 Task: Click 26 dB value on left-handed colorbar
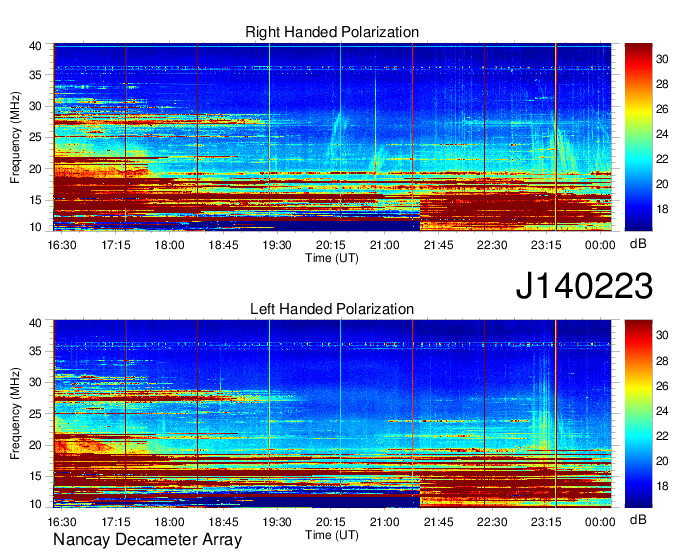pyautogui.click(x=662, y=386)
